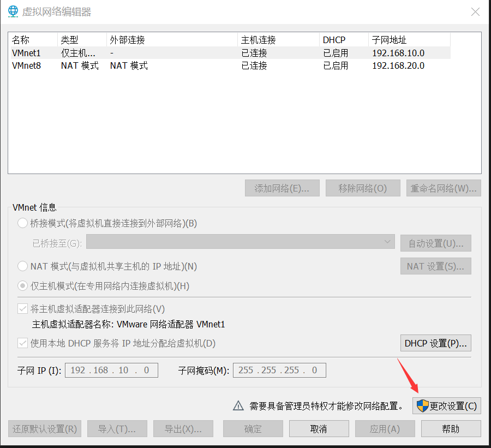Open the 已桥接至 dropdown
491x448 pixels.
click(x=240, y=242)
